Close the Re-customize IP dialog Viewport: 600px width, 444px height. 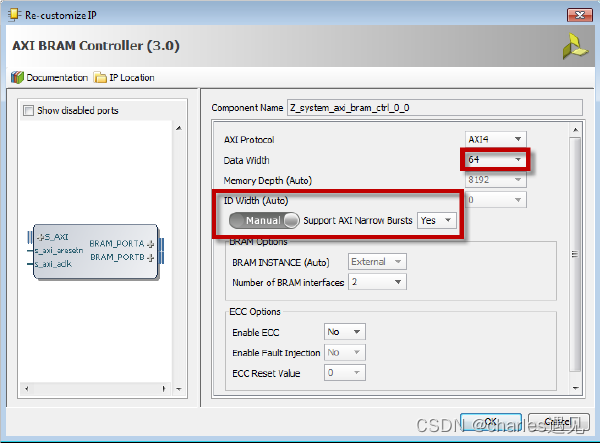click(580, 15)
